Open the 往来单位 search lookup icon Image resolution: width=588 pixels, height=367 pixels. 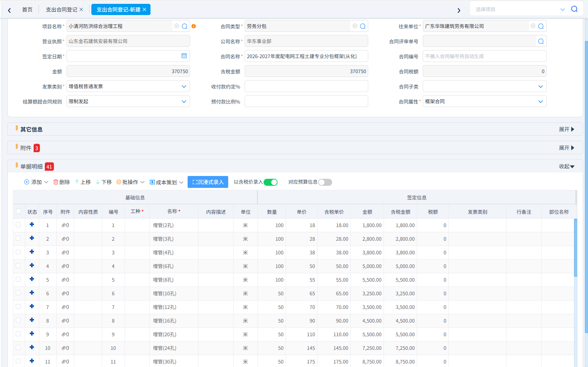(x=541, y=26)
